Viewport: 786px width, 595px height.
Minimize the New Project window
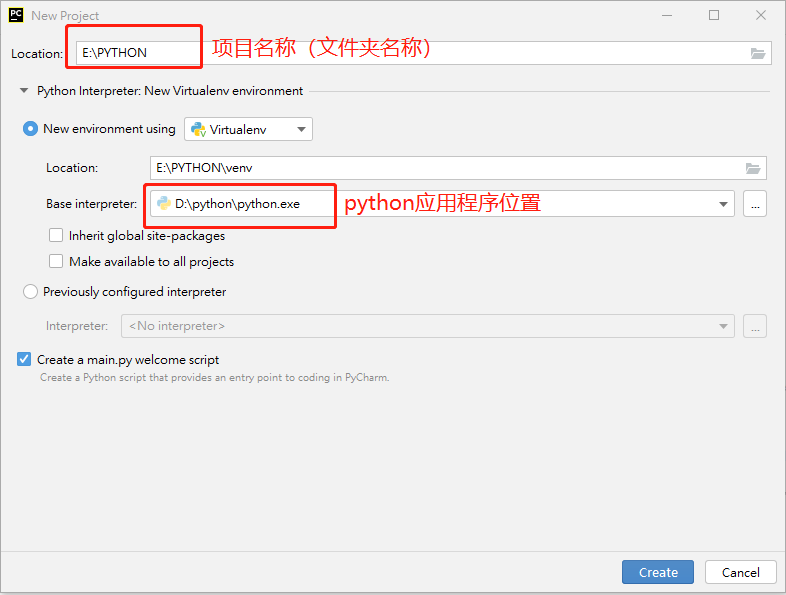(667, 16)
